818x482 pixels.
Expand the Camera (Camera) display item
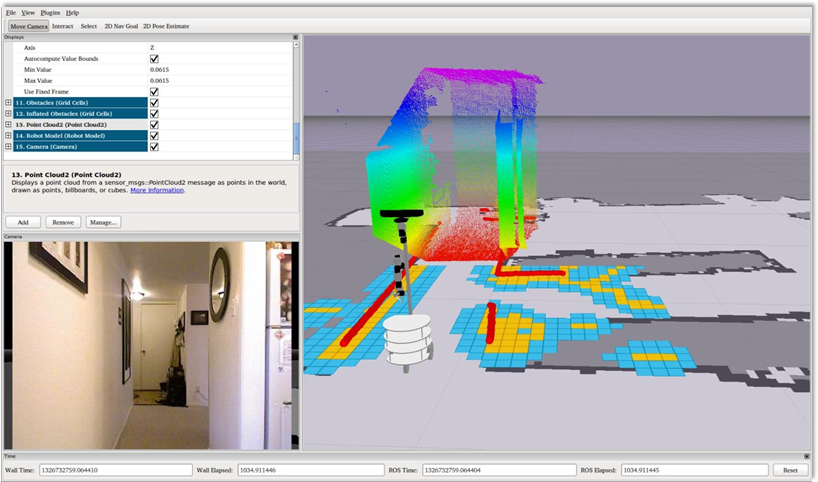click(x=8, y=147)
